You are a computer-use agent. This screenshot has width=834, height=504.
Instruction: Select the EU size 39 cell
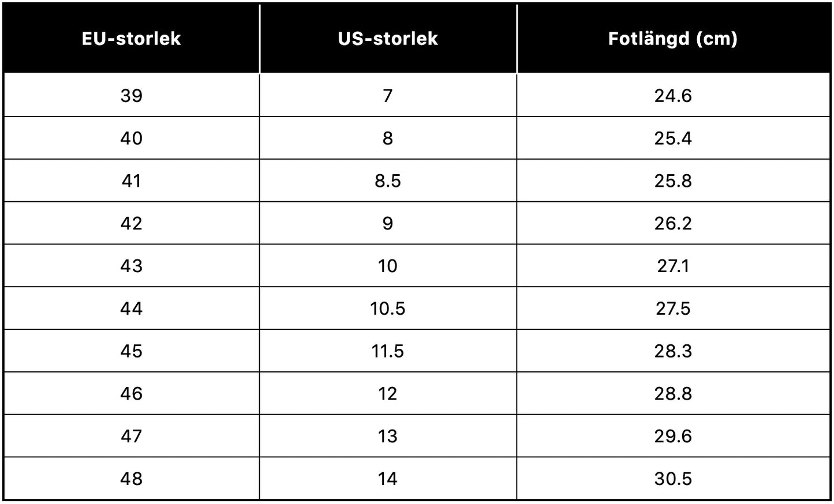click(x=132, y=96)
